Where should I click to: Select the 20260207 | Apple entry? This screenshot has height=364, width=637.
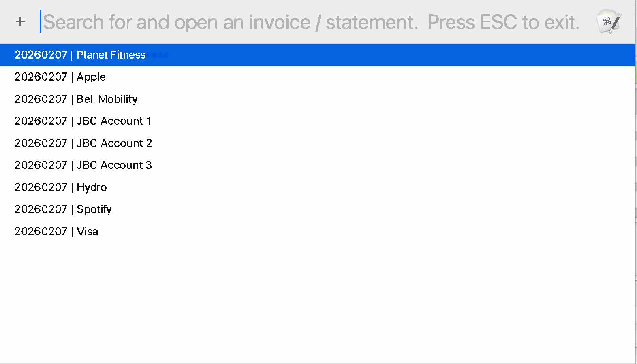[x=60, y=77]
